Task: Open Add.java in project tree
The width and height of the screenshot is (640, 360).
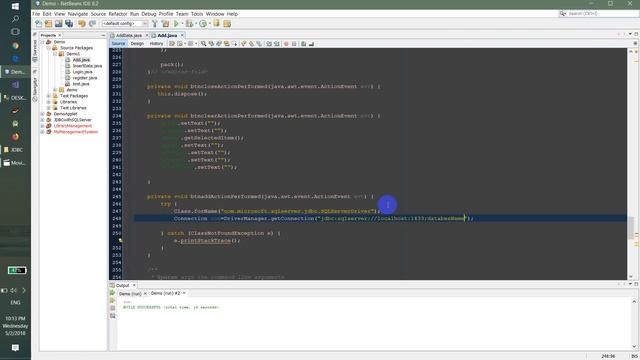Action: [81, 60]
